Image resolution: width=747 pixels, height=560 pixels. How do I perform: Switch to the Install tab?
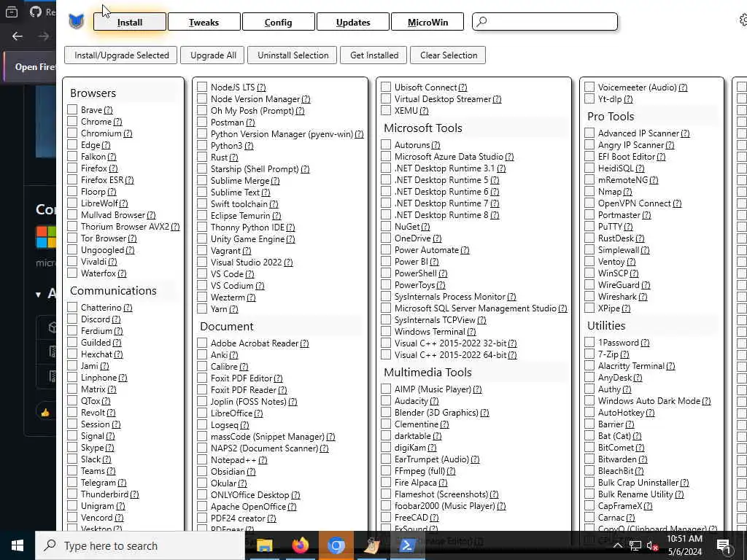[130, 22]
